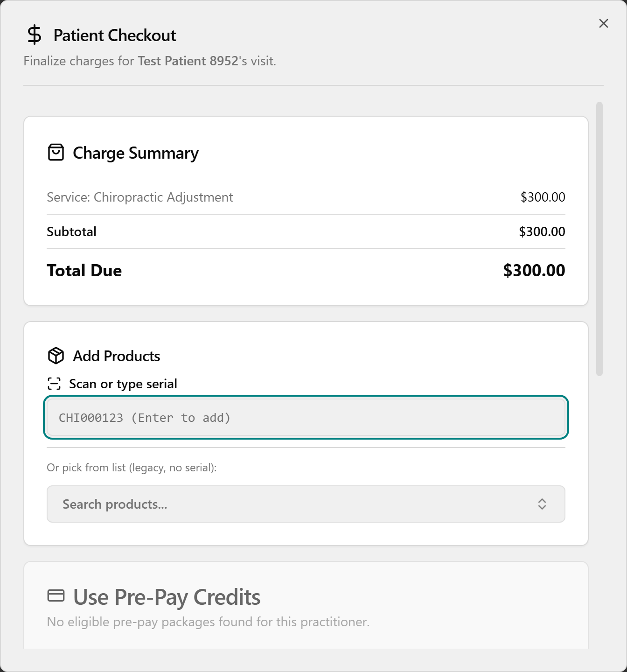Click the dialog's vertical scrollbar thumb
This screenshot has width=627, height=672.
599,238
